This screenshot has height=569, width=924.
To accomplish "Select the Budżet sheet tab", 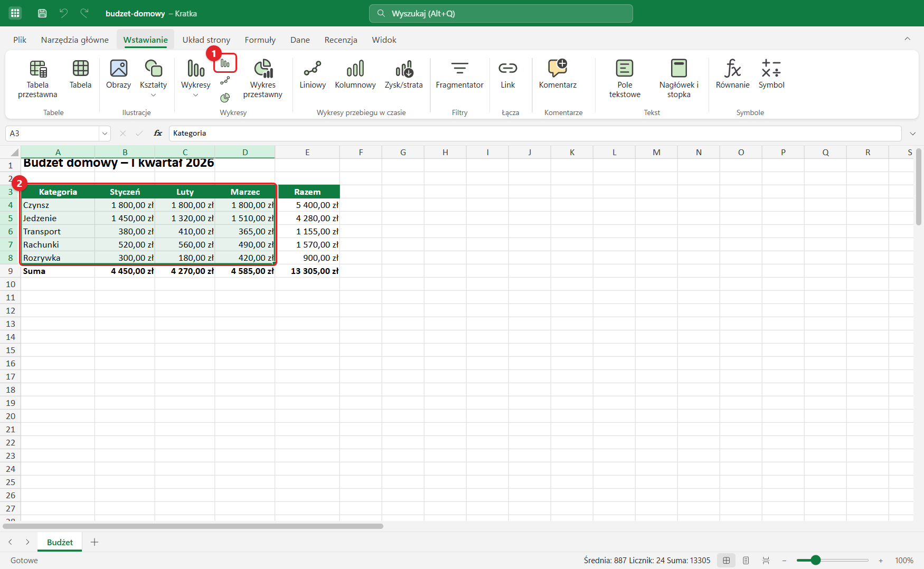I will click(60, 542).
